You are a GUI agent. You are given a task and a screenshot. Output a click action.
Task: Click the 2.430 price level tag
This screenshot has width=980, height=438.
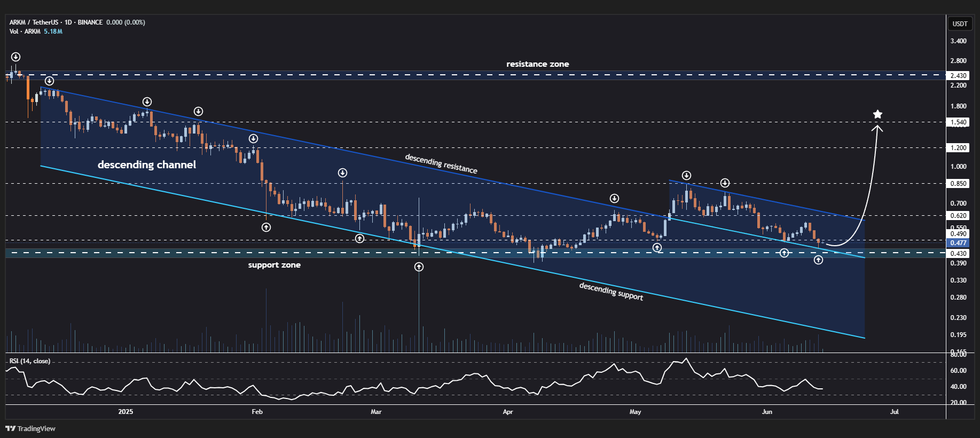pos(958,75)
